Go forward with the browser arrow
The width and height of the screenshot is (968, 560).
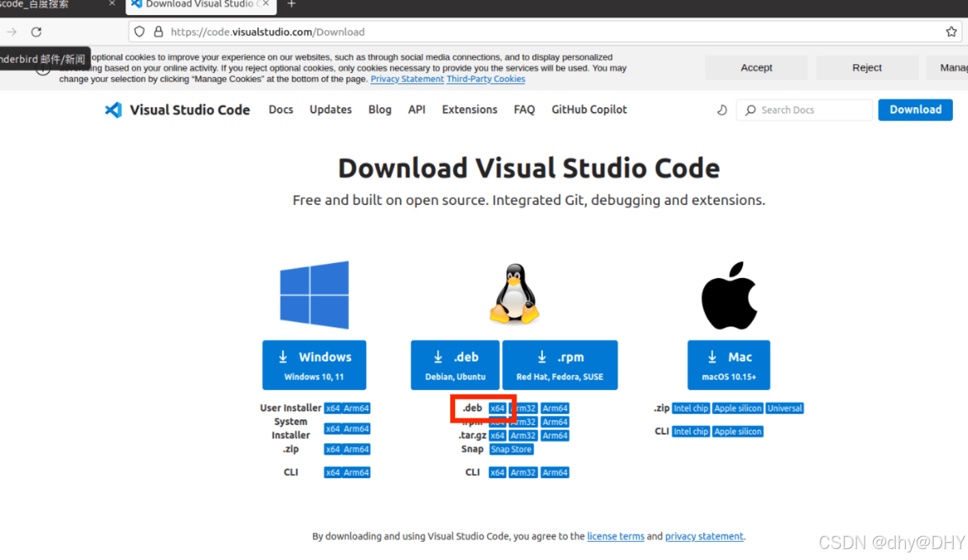pyautogui.click(x=12, y=31)
